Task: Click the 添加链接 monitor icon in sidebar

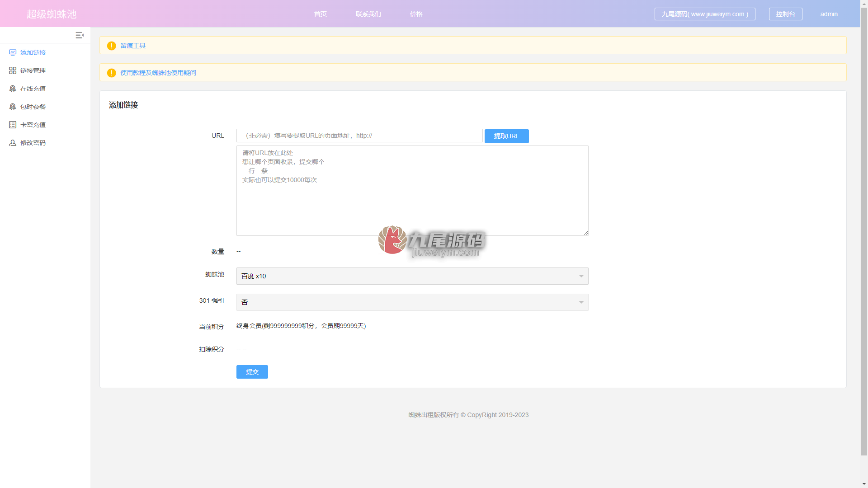Action: [13, 52]
